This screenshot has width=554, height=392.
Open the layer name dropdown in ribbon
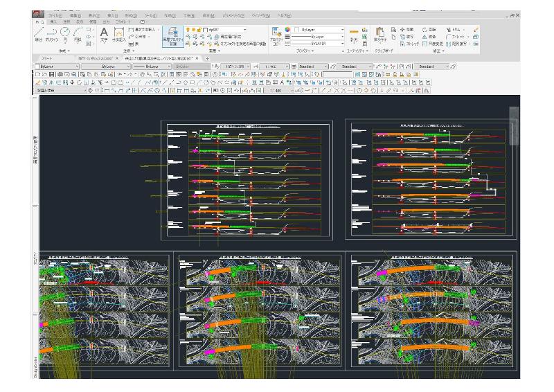pyautogui.click(x=244, y=30)
